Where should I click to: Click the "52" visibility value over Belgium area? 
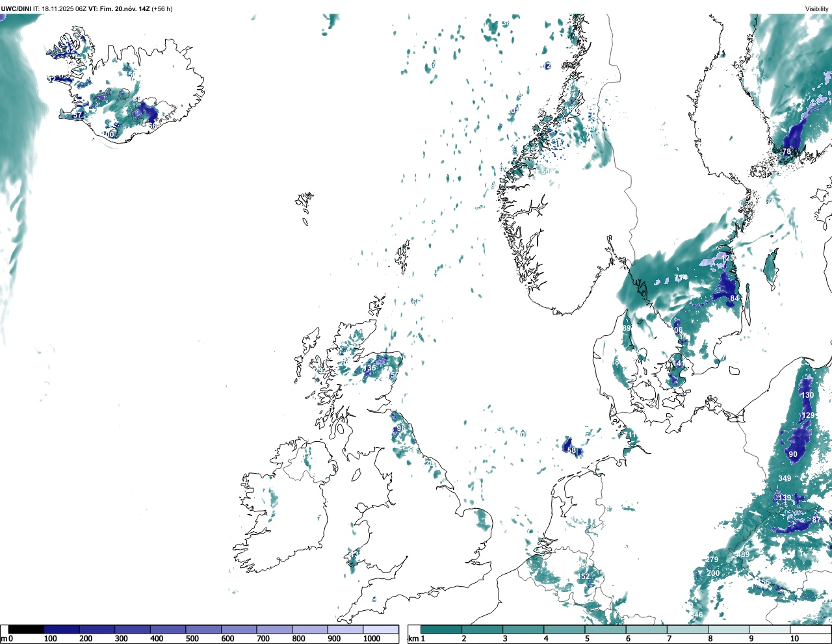585,576
